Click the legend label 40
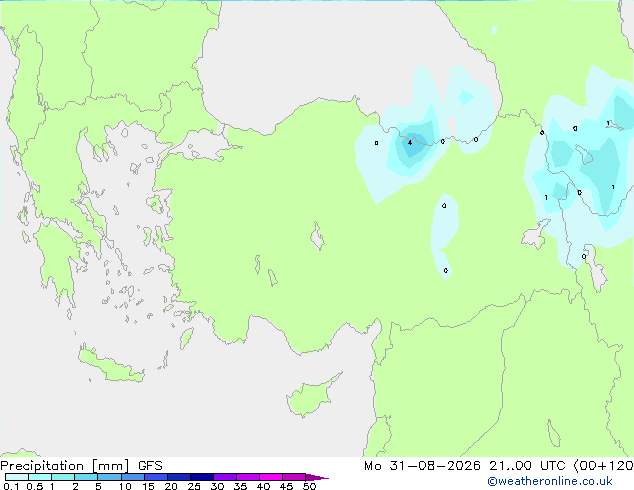This screenshot has height=490, width=634. [x=263, y=486]
